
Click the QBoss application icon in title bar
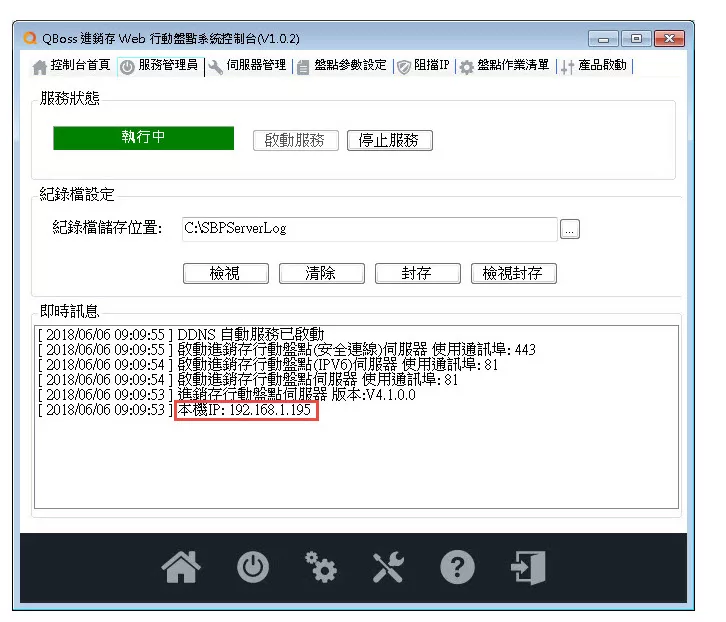tap(29, 39)
